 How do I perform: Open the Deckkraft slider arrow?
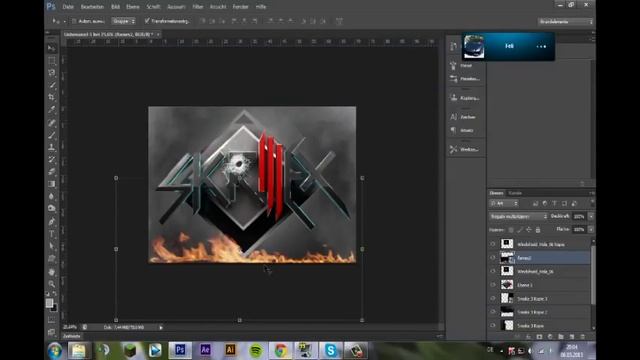591,216
